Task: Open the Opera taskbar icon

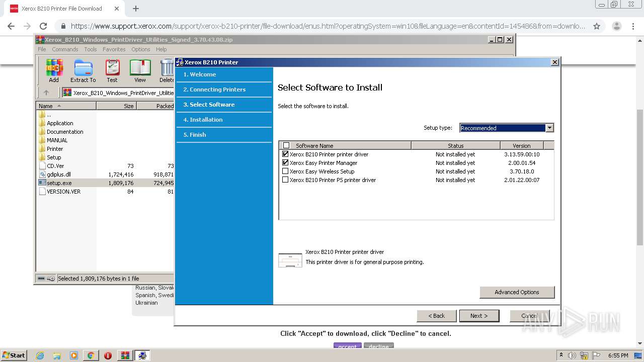Action: (108, 355)
